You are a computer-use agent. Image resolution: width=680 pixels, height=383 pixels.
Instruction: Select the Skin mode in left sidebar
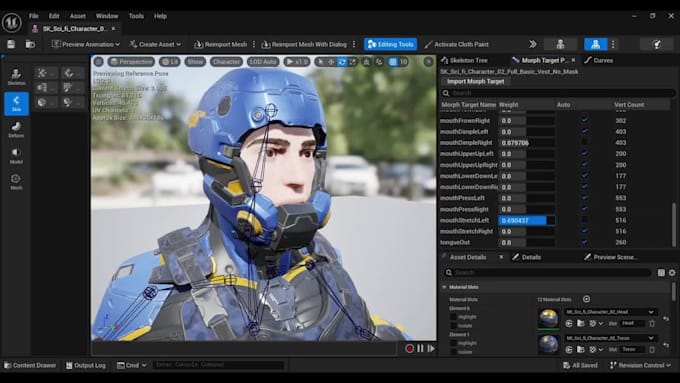[x=16, y=104]
